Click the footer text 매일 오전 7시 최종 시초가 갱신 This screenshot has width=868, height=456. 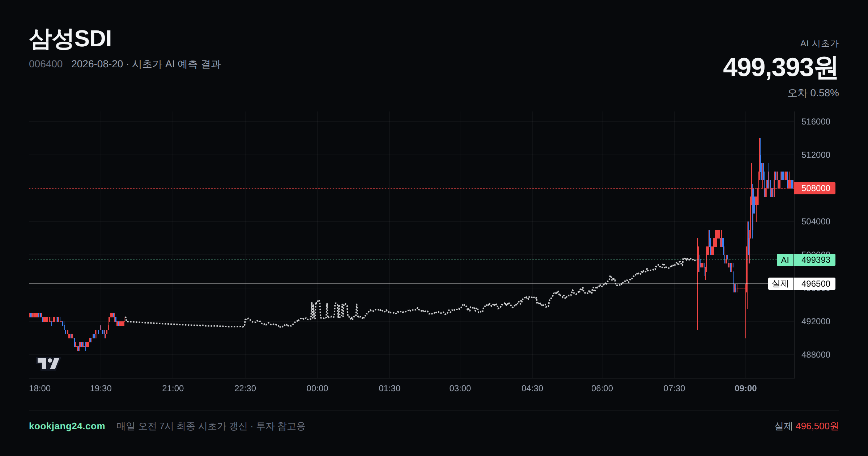click(182, 426)
